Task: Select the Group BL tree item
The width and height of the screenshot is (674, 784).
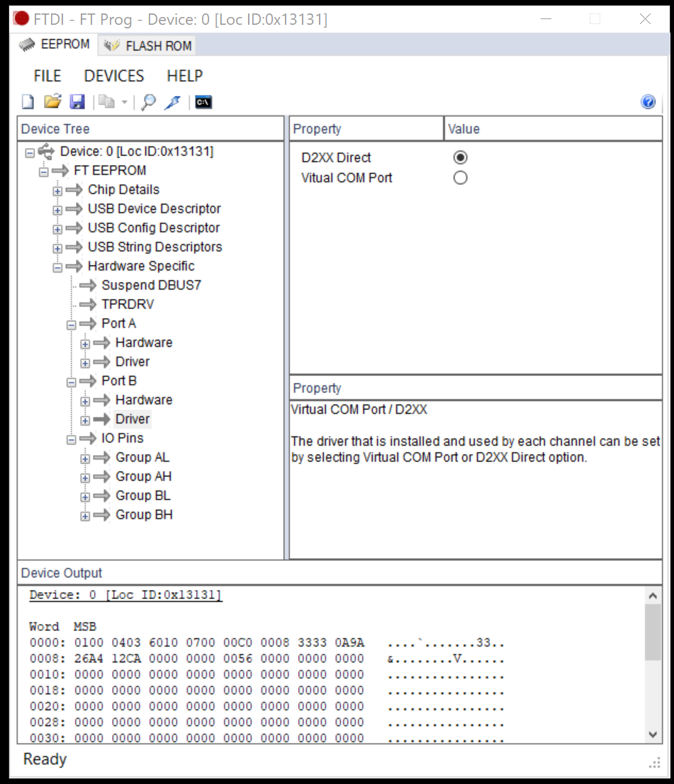Action: [x=142, y=495]
